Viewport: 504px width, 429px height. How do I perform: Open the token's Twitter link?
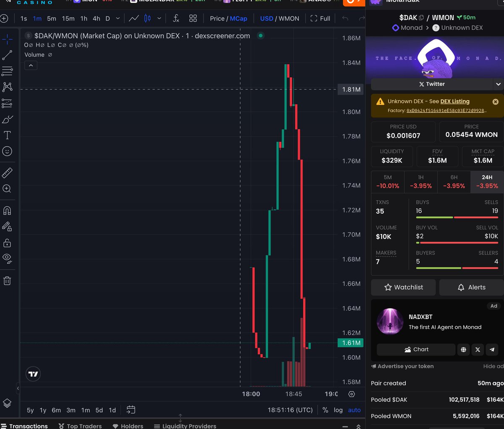tap(431, 84)
